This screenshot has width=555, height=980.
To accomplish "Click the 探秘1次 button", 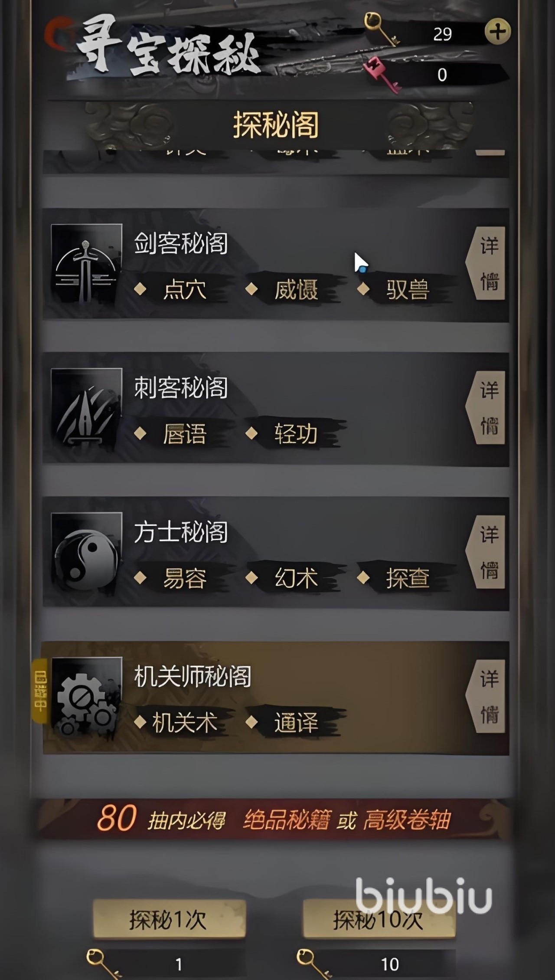I will click(x=169, y=919).
